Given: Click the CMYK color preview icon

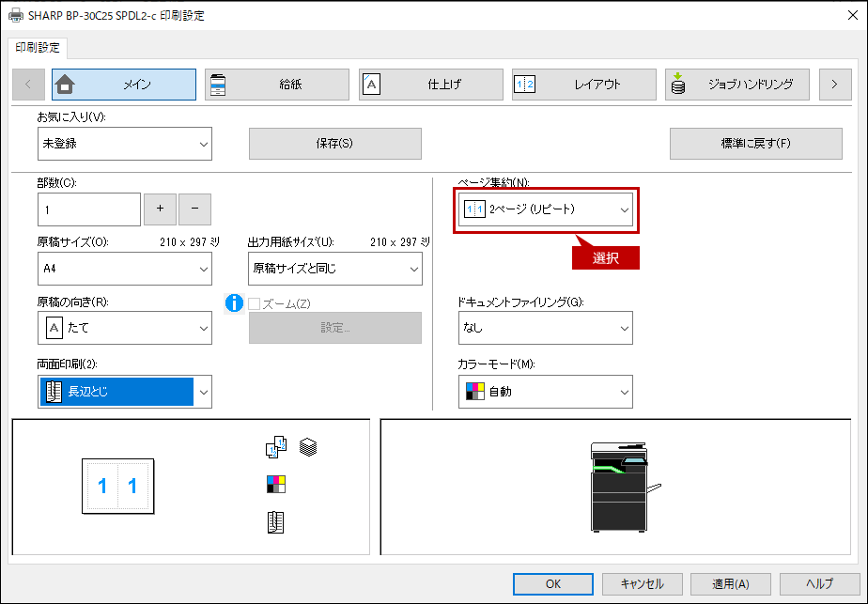Looking at the screenshot, I should [275, 485].
